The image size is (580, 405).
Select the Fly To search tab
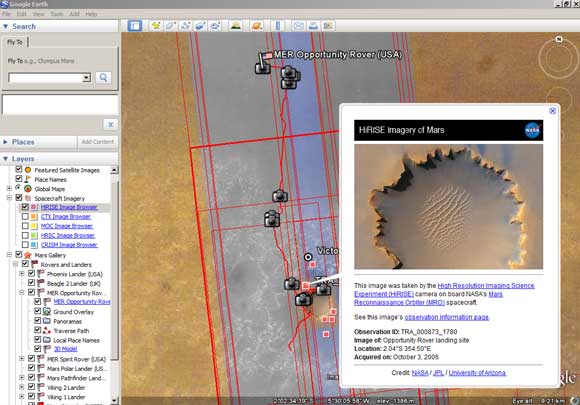pyautogui.click(x=15, y=42)
